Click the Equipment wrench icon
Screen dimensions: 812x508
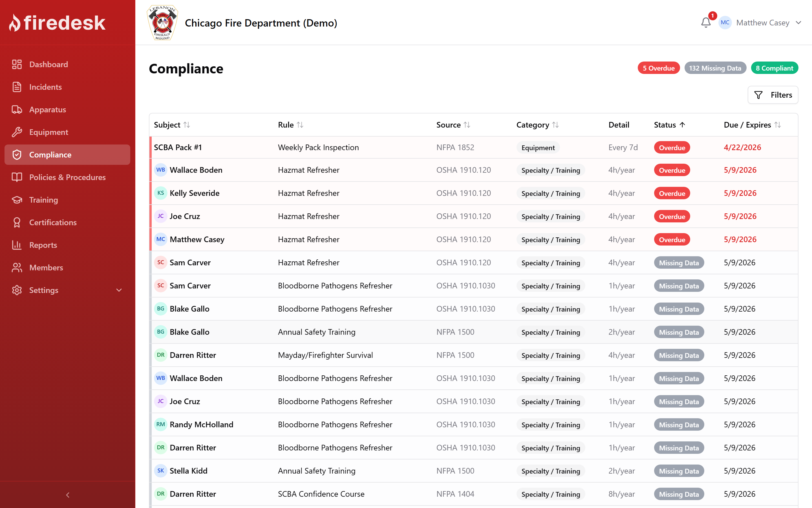pyautogui.click(x=17, y=132)
